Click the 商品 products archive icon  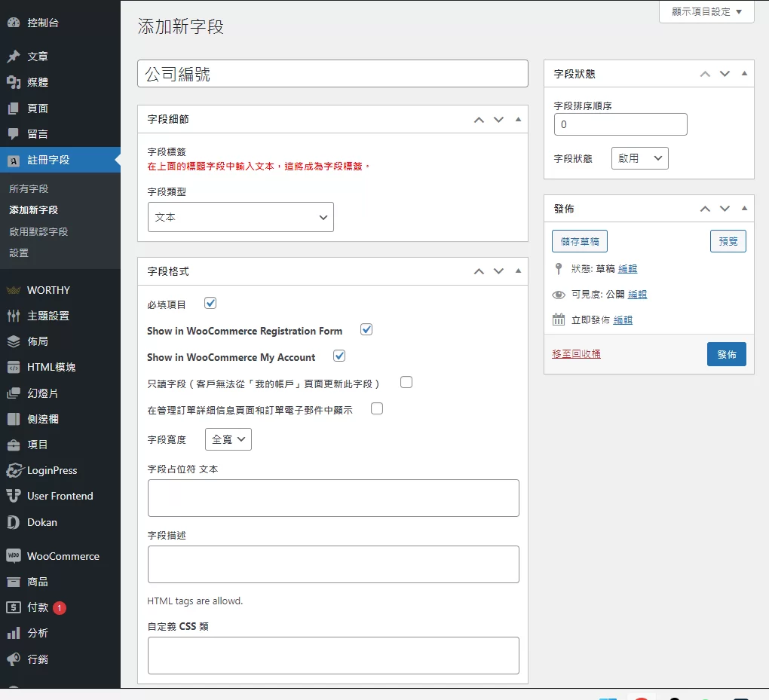tap(14, 582)
